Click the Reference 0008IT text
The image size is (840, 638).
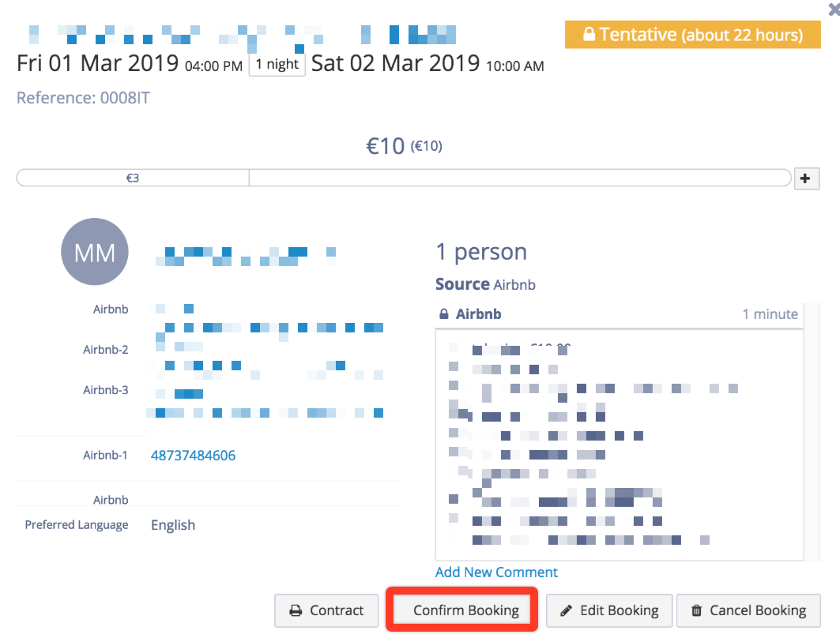click(x=83, y=98)
